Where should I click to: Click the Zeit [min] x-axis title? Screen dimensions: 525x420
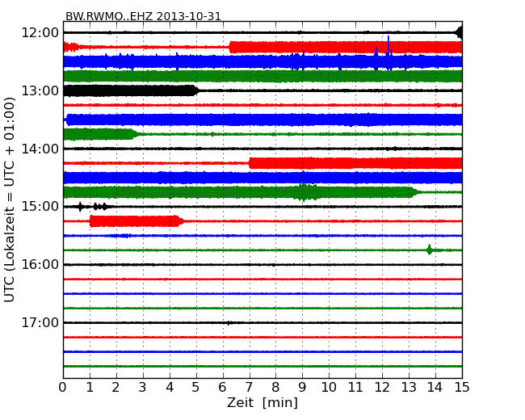[262, 402]
